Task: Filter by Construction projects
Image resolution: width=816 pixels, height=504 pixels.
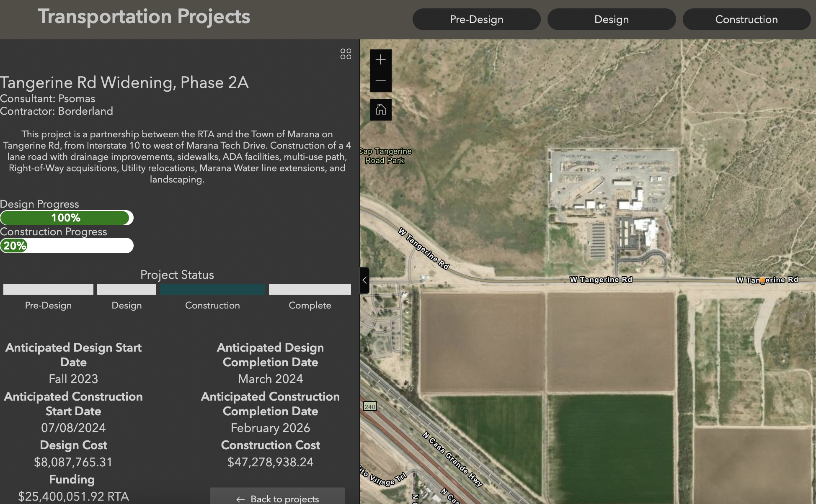Action: pos(746,19)
